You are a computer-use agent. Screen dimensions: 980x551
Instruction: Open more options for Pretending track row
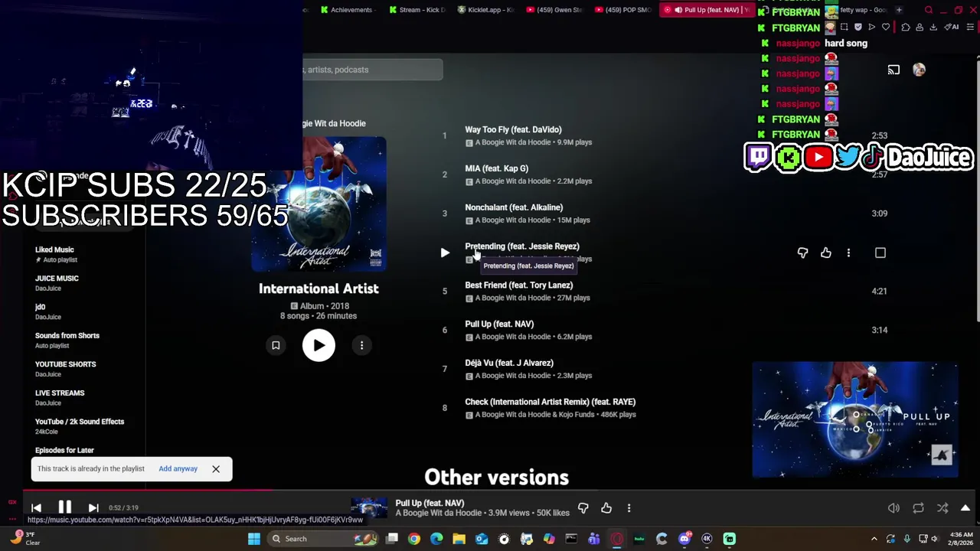(x=848, y=253)
